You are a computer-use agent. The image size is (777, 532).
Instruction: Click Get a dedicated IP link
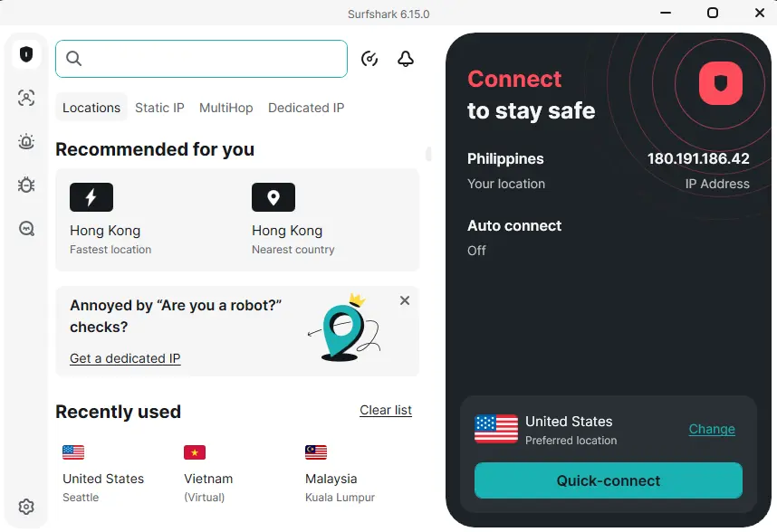coord(125,358)
